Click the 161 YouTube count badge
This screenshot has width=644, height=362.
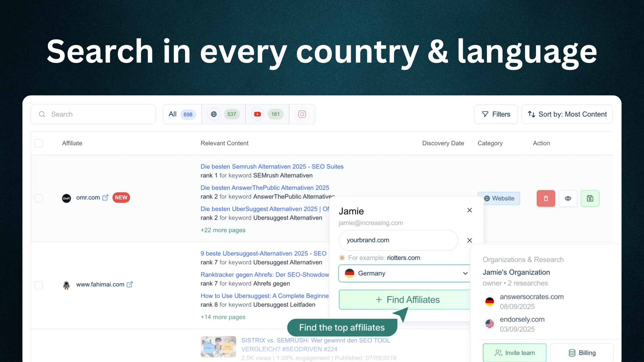pyautogui.click(x=275, y=114)
